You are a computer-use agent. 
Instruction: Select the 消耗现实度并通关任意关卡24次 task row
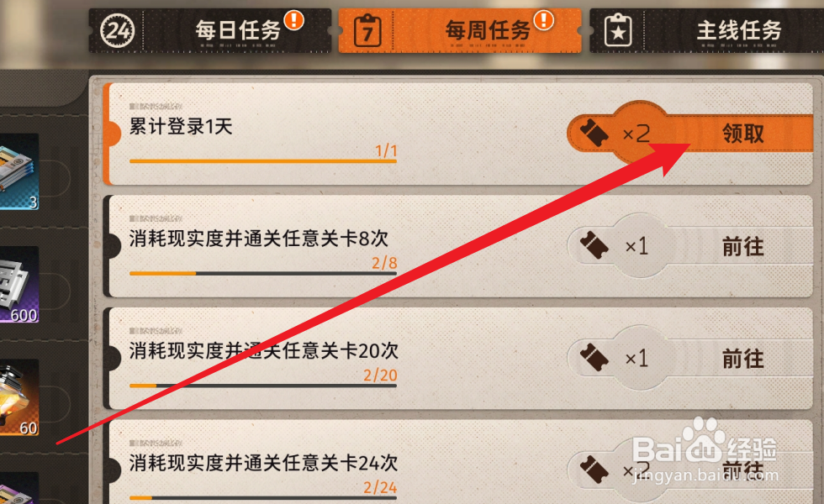460,462
